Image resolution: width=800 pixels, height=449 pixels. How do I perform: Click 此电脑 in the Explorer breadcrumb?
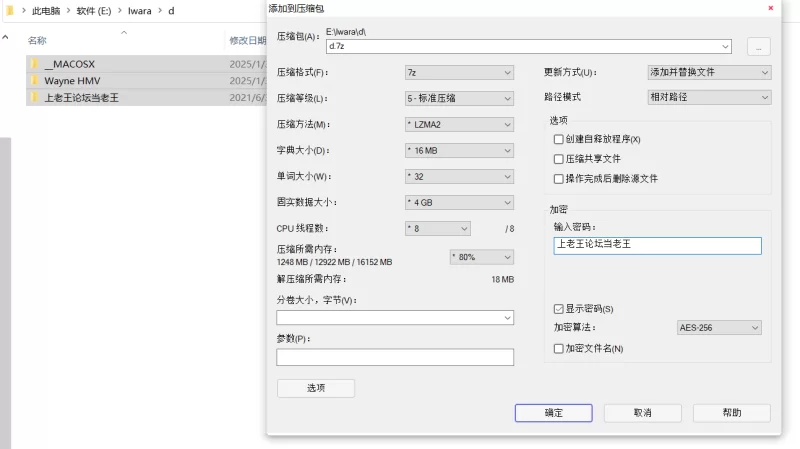click(46, 11)
